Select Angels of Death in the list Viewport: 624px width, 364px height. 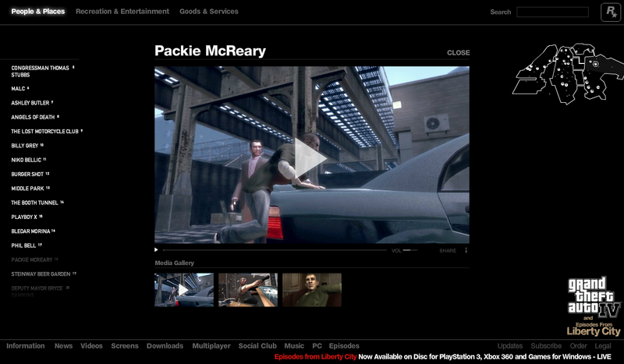click(35, 118)
